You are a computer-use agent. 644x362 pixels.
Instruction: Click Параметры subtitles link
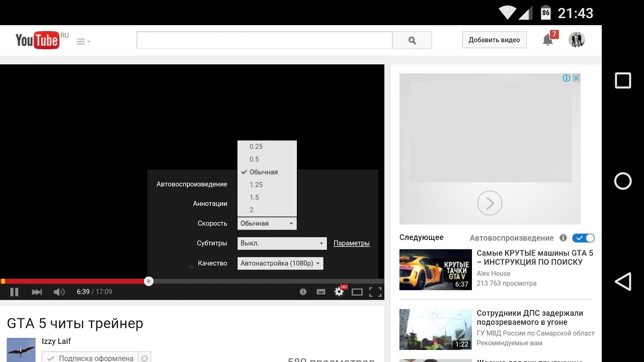pyautogui.click(x=352, y=243)
